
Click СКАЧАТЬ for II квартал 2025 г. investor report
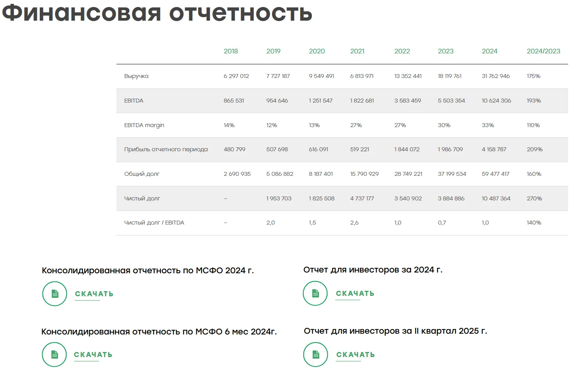pyautogui.click(x=356, y=355)
